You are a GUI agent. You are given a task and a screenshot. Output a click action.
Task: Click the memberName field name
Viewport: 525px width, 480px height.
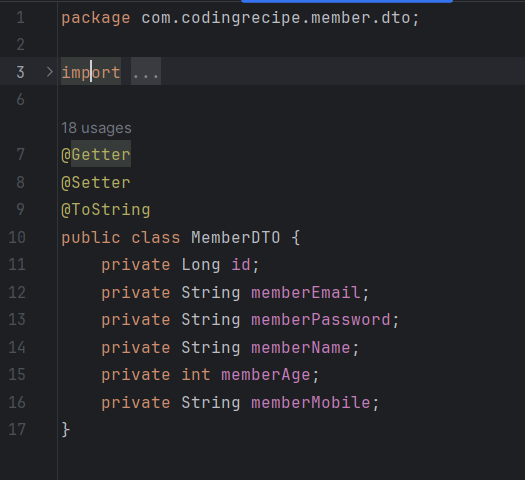pos(301,347)
